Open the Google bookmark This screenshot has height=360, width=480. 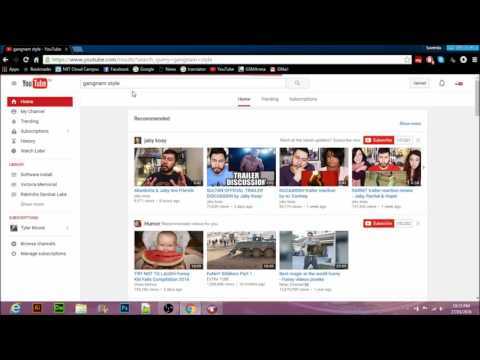144,69
